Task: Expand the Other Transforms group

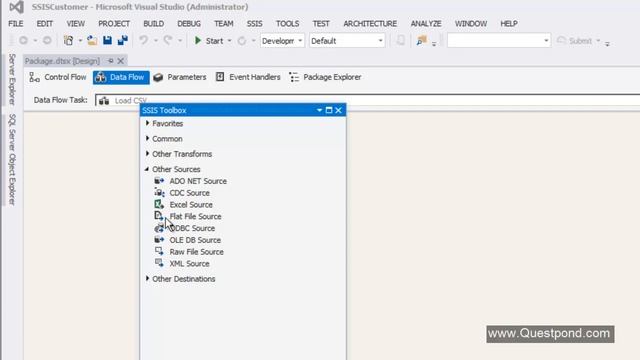Action: (x=147, y=154)
